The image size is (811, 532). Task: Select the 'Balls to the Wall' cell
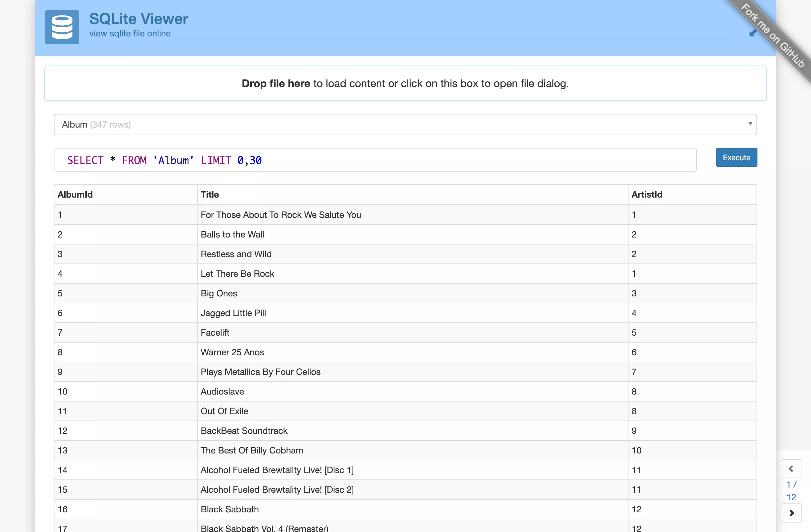[412, 234]
